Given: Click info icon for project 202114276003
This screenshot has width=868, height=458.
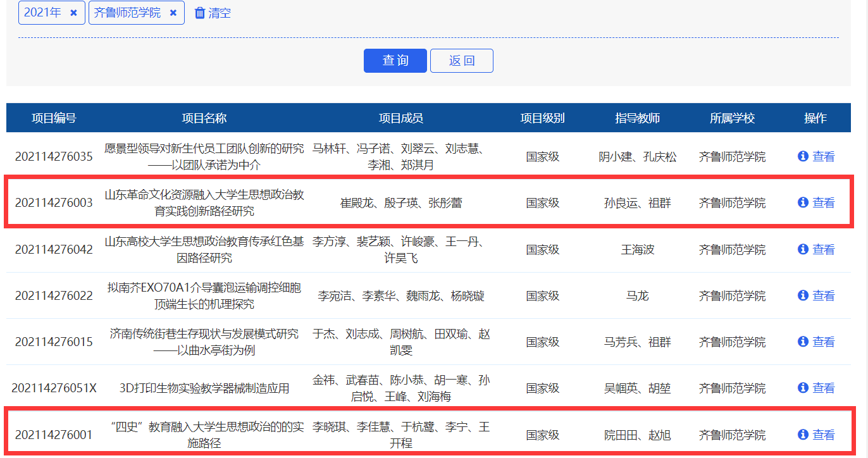Looking at the screenshot, I should (x=803, y=202).
